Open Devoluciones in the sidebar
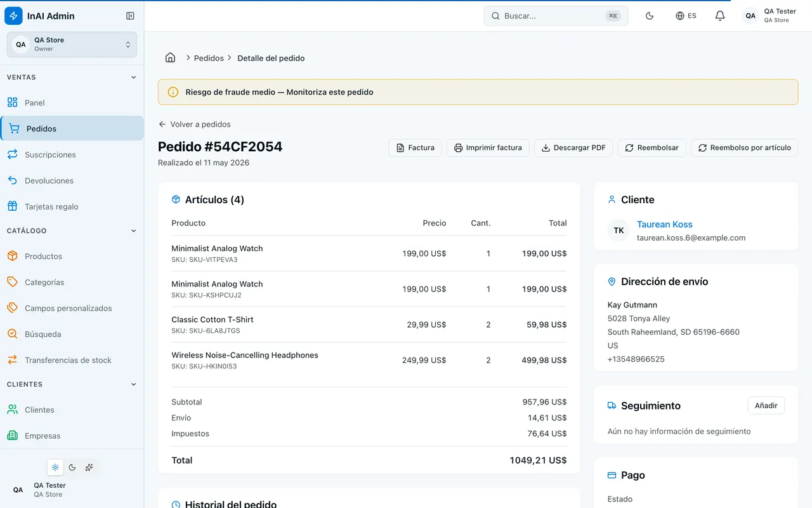The width and height of the screenshot is (812, 508). click(x=72, y=181)
